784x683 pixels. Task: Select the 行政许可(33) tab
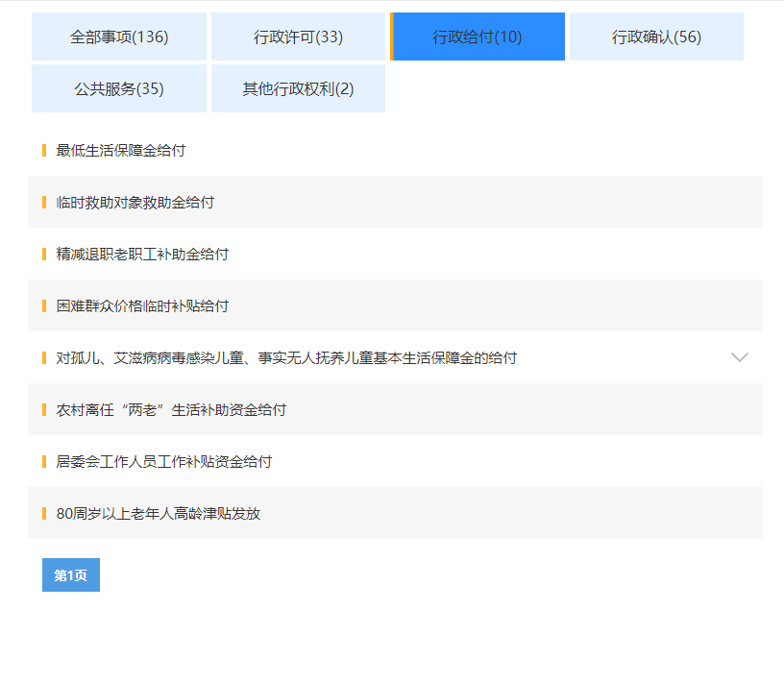[x=298, y=37]
